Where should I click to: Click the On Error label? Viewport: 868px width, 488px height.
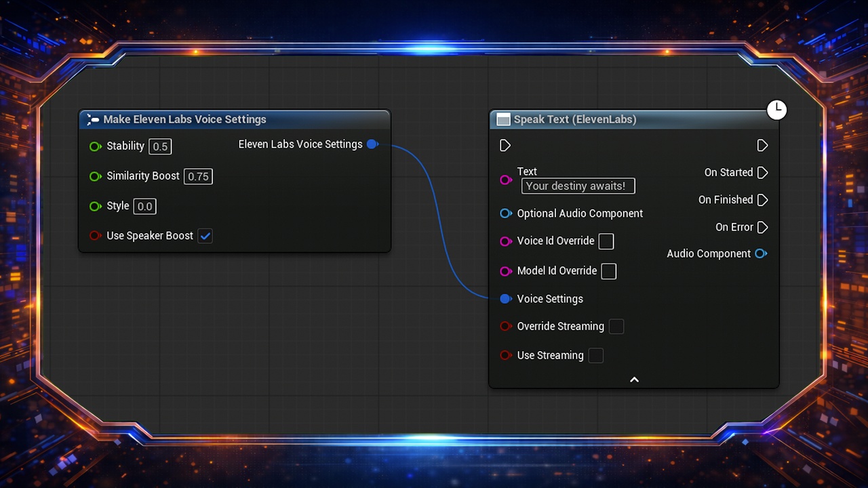(x=734, y=227)
